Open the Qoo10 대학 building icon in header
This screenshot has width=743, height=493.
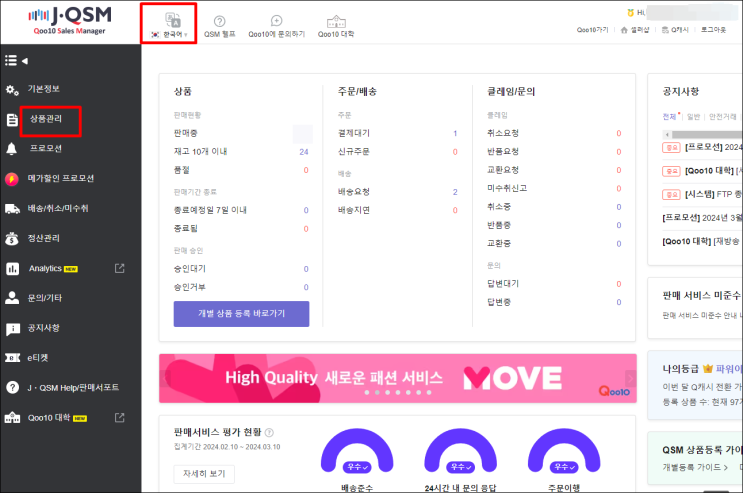(336, 21)
